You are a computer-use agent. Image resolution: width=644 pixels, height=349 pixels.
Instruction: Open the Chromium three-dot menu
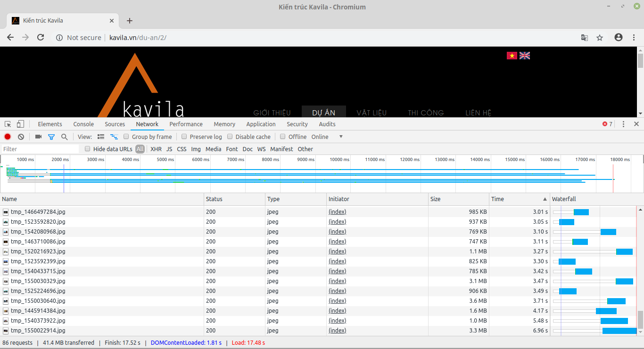pos(634,38)
